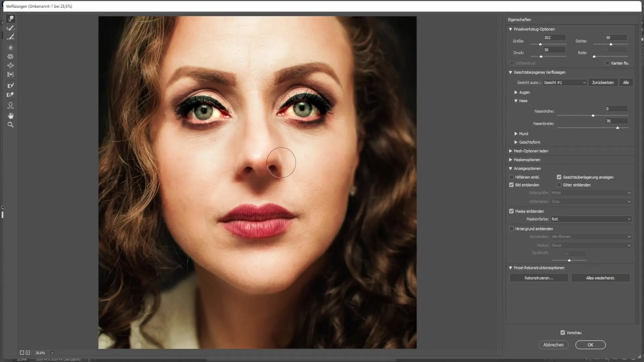The width and height of the screenshot is (644, 362).
Task: Select the Freeze Mask tool
Action: point(11,85)
